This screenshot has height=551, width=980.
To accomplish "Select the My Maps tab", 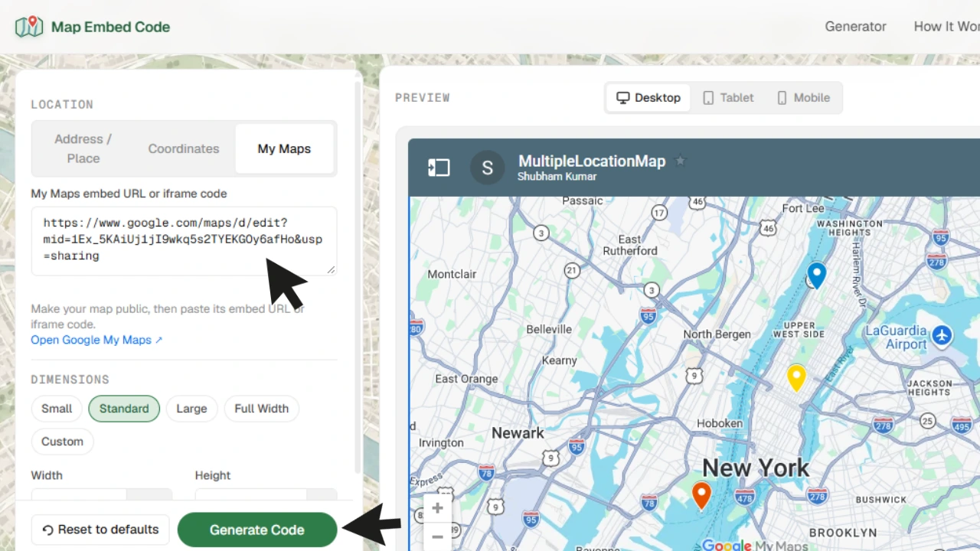I will pos(284,148).
